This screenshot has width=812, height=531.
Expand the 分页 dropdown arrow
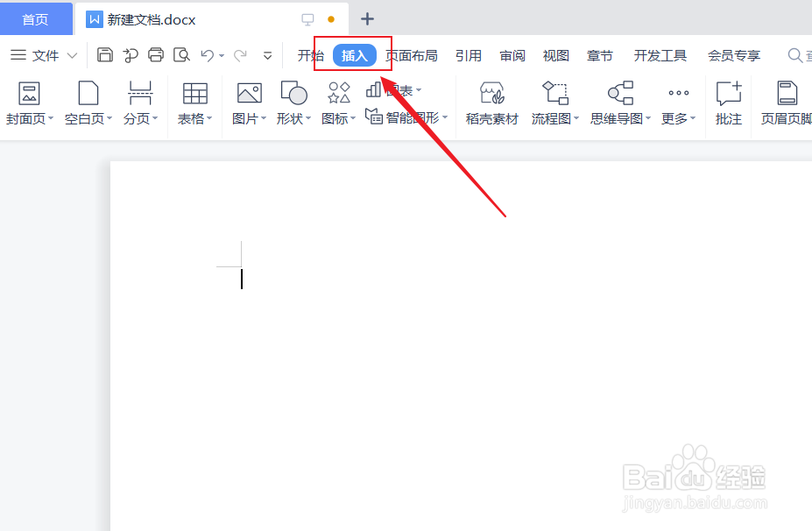tap(155, 118)
